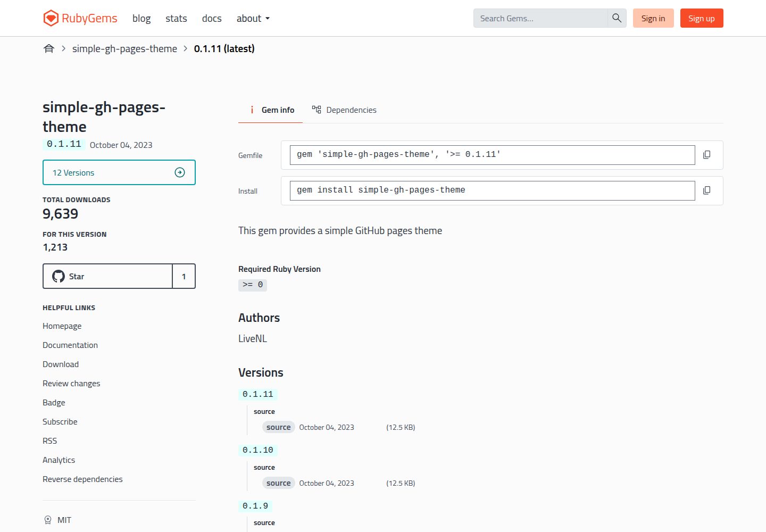766x532 pixels.
Task: Open the Review changes link
Action: (71, 383)
